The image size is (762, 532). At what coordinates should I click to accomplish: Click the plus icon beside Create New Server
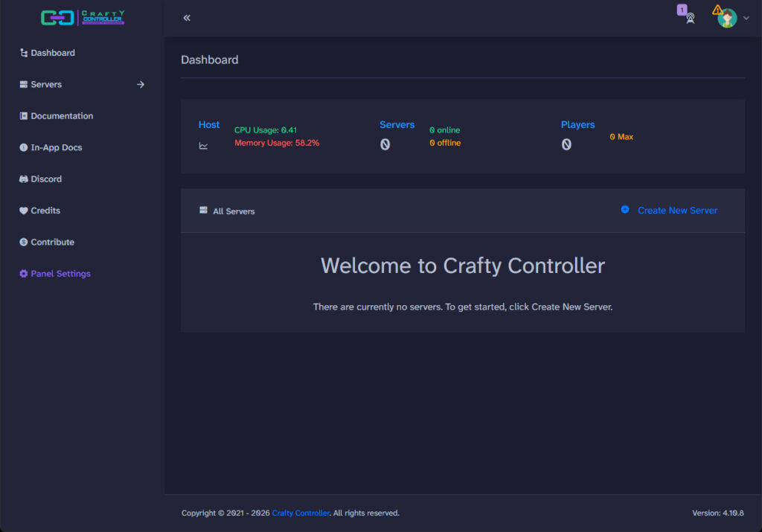coord(625,209)
